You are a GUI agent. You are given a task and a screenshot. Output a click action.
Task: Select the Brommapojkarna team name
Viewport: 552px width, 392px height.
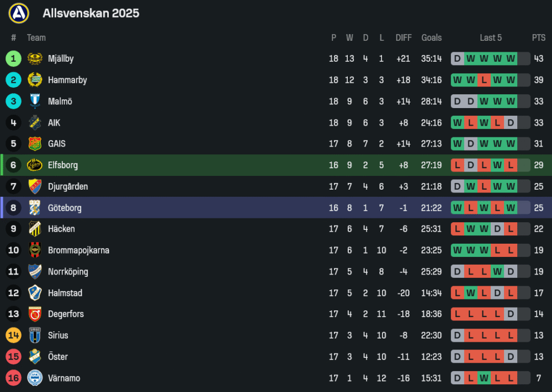pos(78,250)
